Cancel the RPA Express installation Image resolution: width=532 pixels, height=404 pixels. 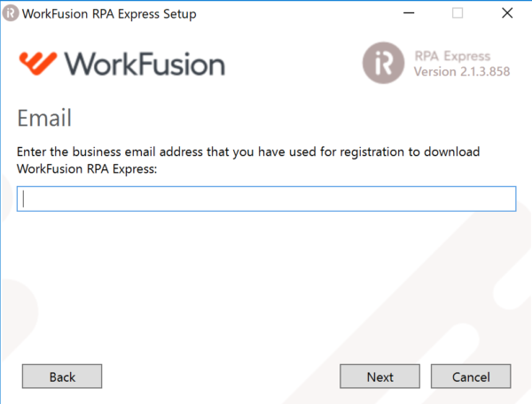pos(471,377)
